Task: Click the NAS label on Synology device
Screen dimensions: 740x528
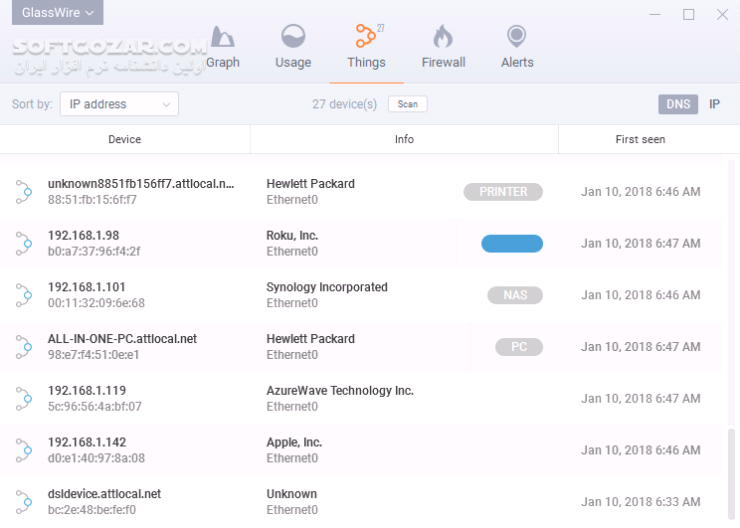Action: [515, 295]
